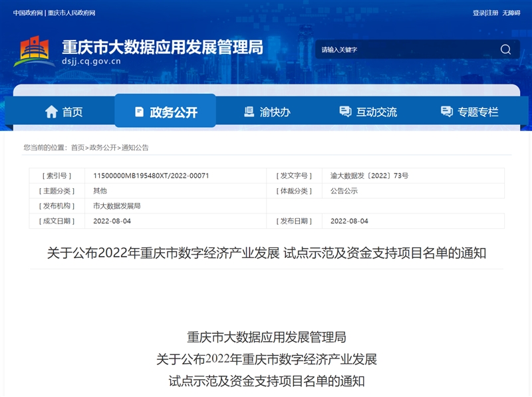532x397 pixels.
Task: Click the chat icon beside 互动交流
Action: tap(345, 111)
